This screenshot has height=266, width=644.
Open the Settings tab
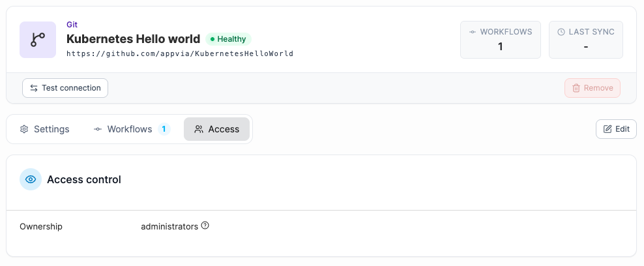(x=45, y=129)
